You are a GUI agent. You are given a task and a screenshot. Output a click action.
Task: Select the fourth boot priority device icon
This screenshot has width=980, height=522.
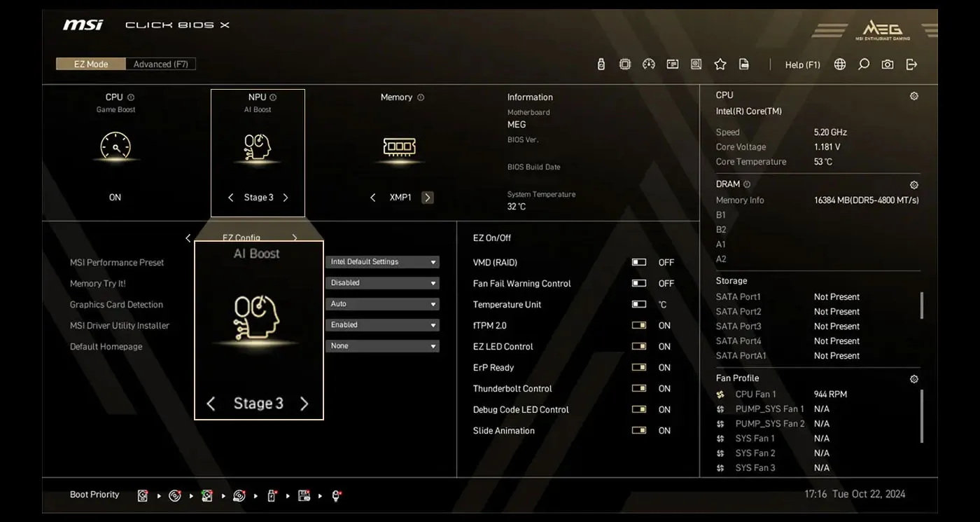tap(239, 495)
